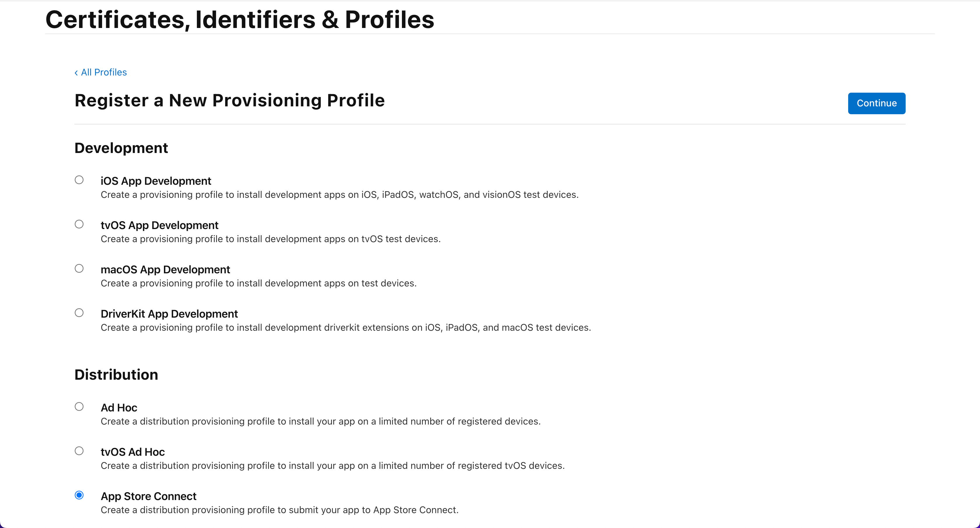Select the Ad Hoc distribution radio button

pos(79,406)
